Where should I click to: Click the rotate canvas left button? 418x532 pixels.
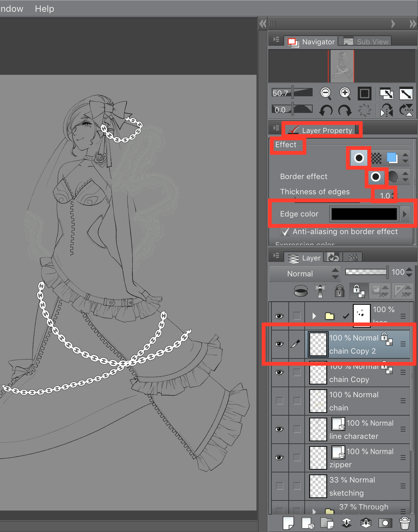point(325,110)
